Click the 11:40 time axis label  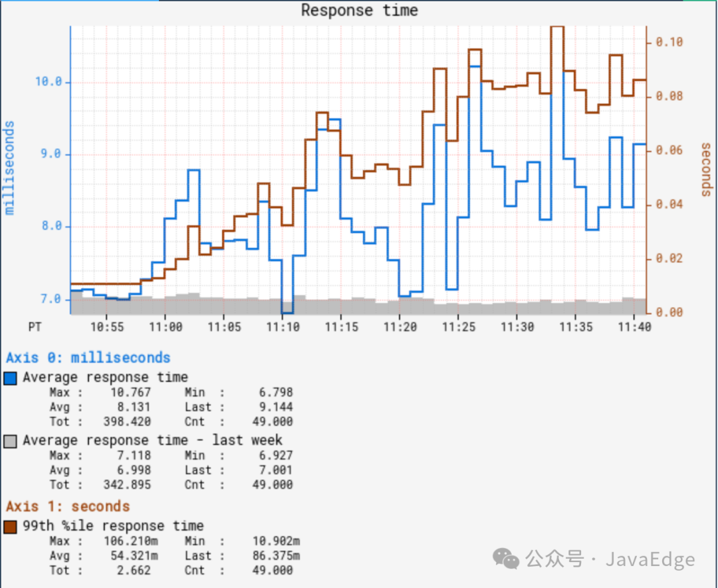(x=634, y=327)
